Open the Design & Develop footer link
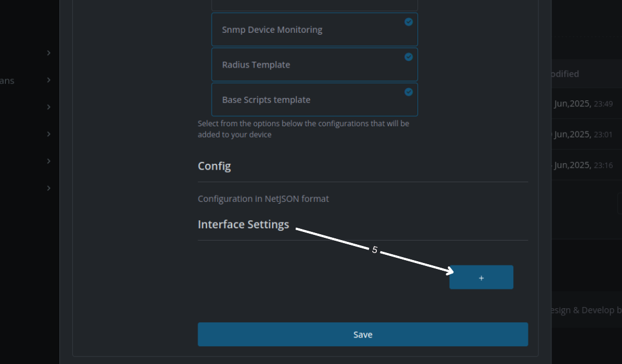The height and width of the screenshot is (364, 622). click(x=586, y=310)
